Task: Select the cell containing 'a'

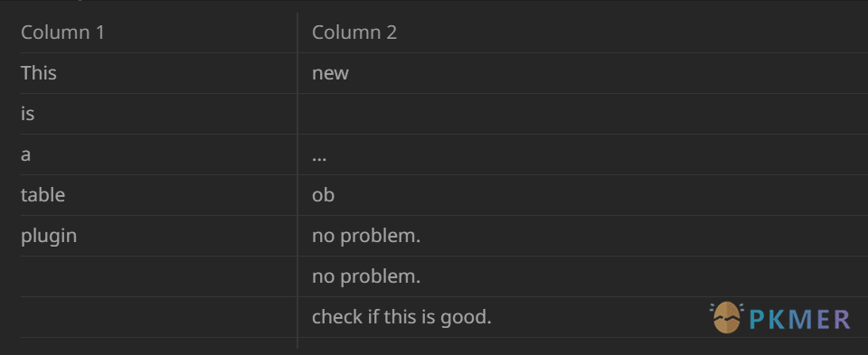Action: [x=159, y=154]
